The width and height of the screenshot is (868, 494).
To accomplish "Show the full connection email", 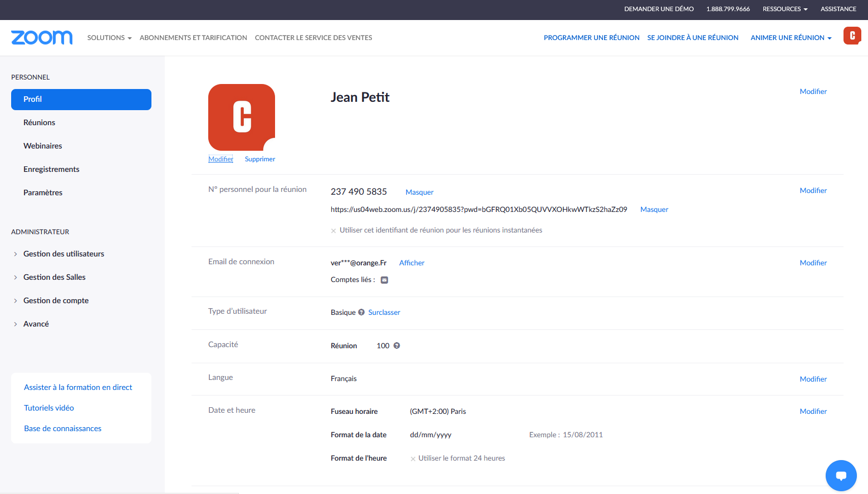I will 412,263.
